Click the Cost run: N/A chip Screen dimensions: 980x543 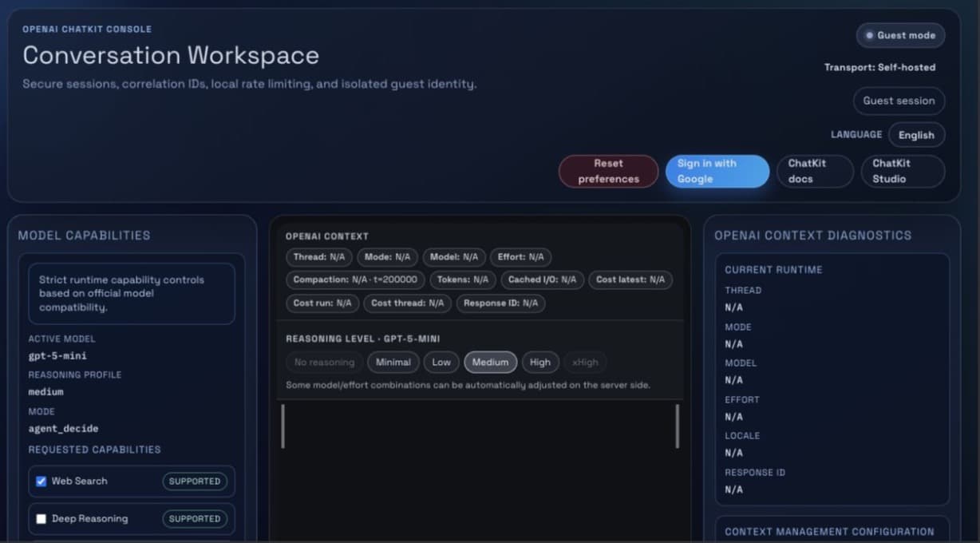pyautogui.click(x=322, y=303)
